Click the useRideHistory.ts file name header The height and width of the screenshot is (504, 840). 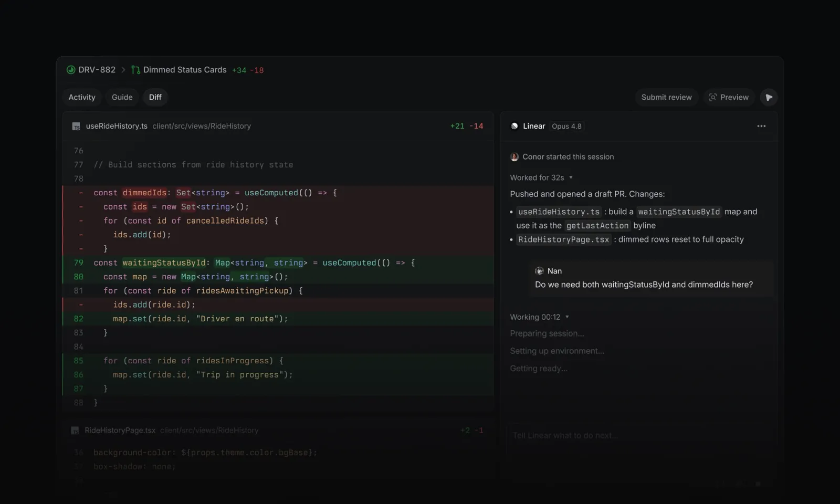[117, 126]
